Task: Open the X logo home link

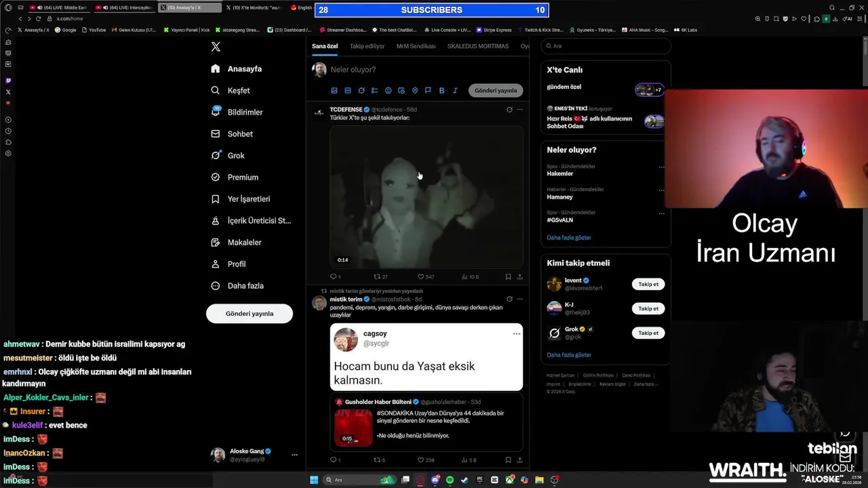Action: [216, 47]
